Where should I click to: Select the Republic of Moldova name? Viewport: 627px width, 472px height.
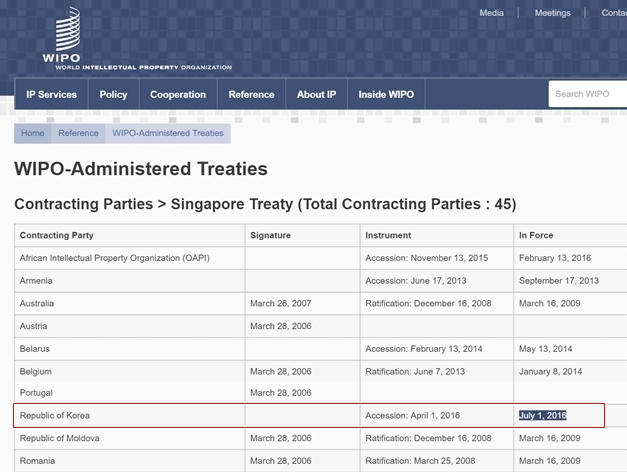(60, 438)
